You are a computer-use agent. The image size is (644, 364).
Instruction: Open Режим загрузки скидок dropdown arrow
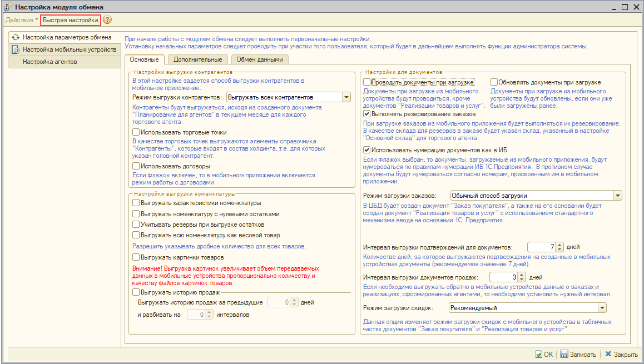pos(602,308)
